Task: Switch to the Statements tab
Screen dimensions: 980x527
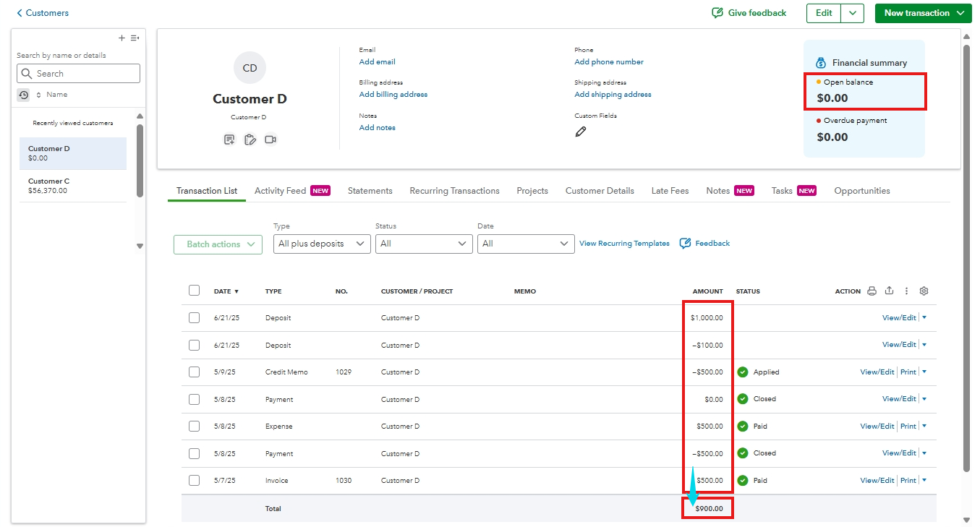Action: click(x=370, y=191)
